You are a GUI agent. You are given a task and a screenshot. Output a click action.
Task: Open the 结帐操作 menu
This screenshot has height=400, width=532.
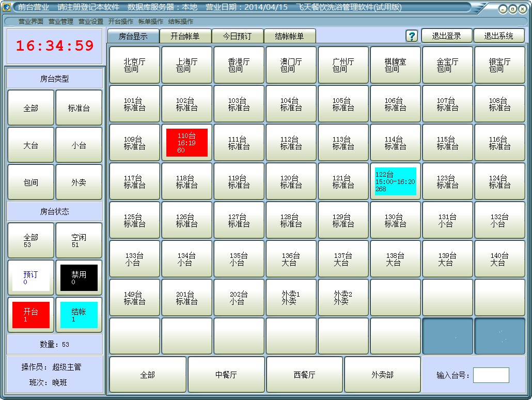(180, 22)
